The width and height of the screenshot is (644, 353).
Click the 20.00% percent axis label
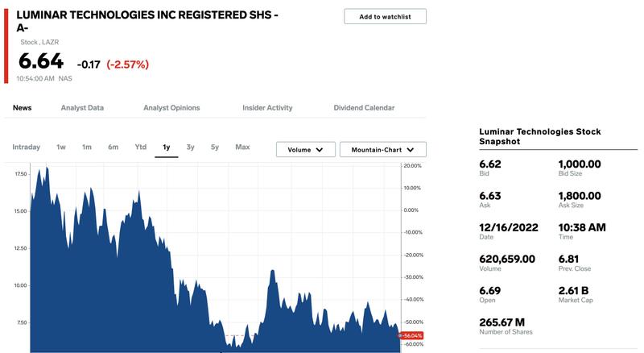(x=413, y=166)
